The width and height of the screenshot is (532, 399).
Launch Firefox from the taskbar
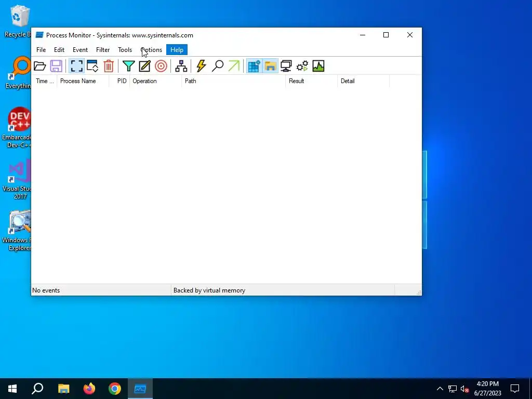click(89, 389)
